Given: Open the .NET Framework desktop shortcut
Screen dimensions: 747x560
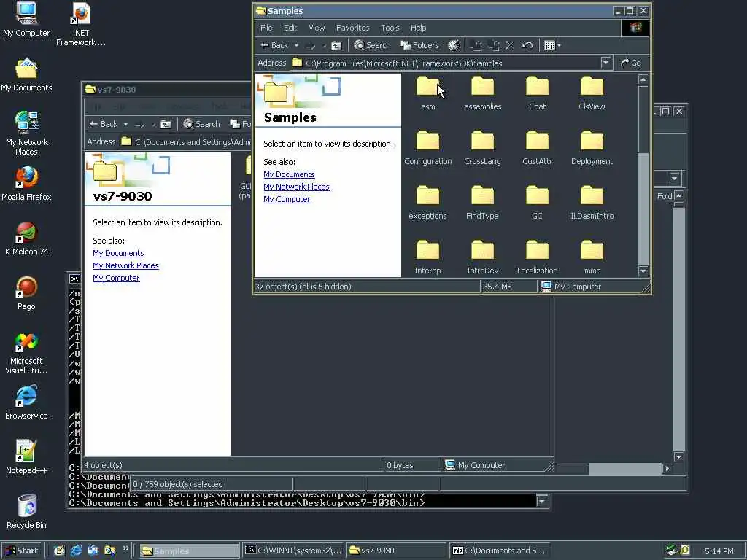Looking at the screenshot, I should [x=80, y=25].
